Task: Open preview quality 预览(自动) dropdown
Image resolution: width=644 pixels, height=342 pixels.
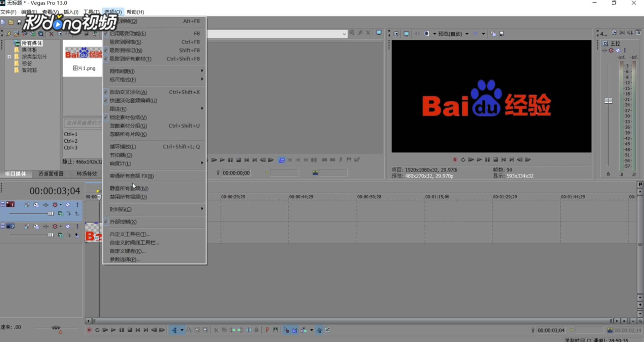Action: point(467,34)
